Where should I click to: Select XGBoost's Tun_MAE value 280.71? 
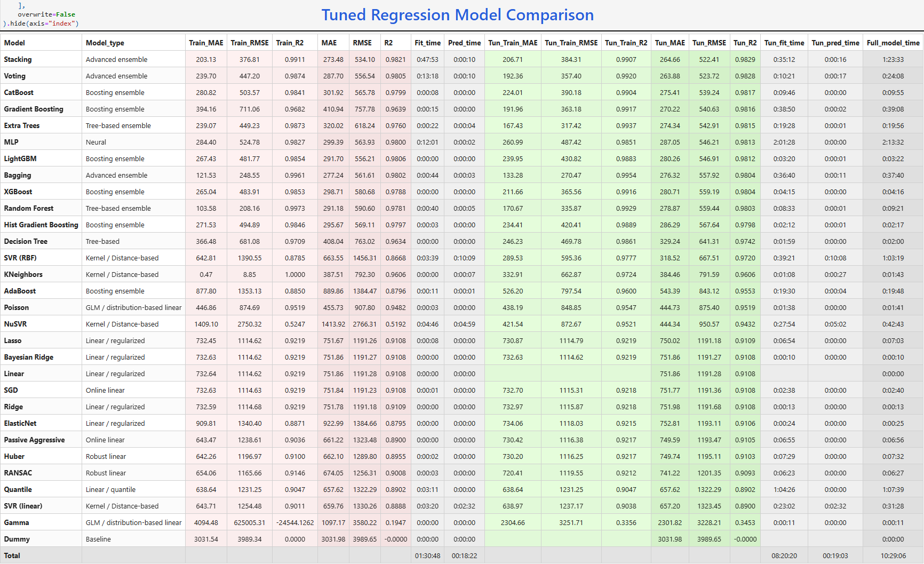(670, 192)
